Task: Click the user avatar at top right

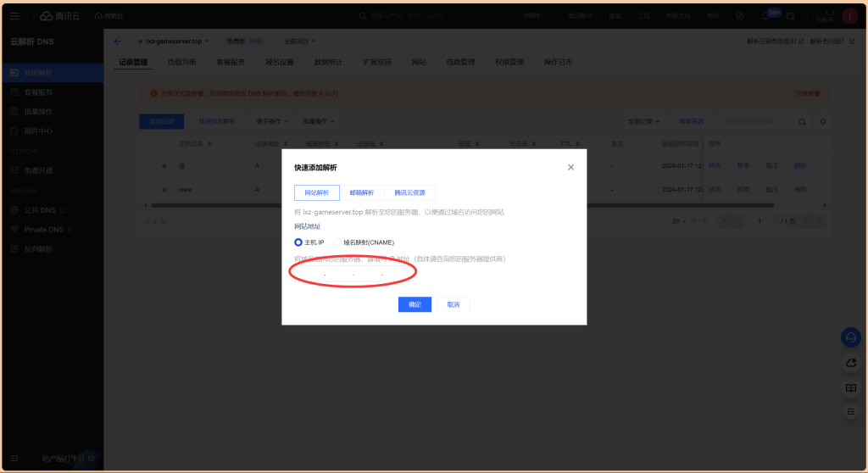Action: (850, 15)
